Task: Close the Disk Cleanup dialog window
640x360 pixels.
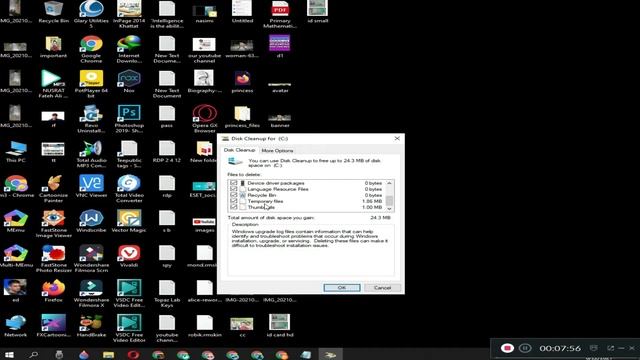Action: pos(397,139)
